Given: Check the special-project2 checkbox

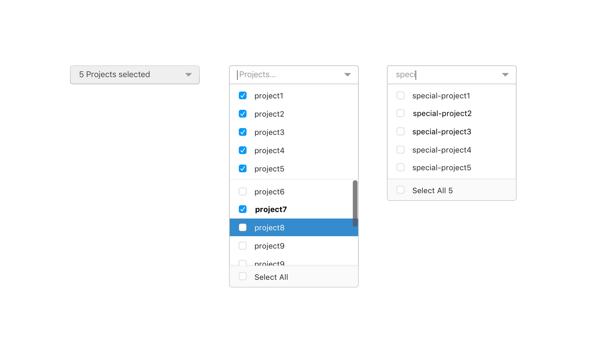Looking at the screenshot, I should click(x=401, y=113).
